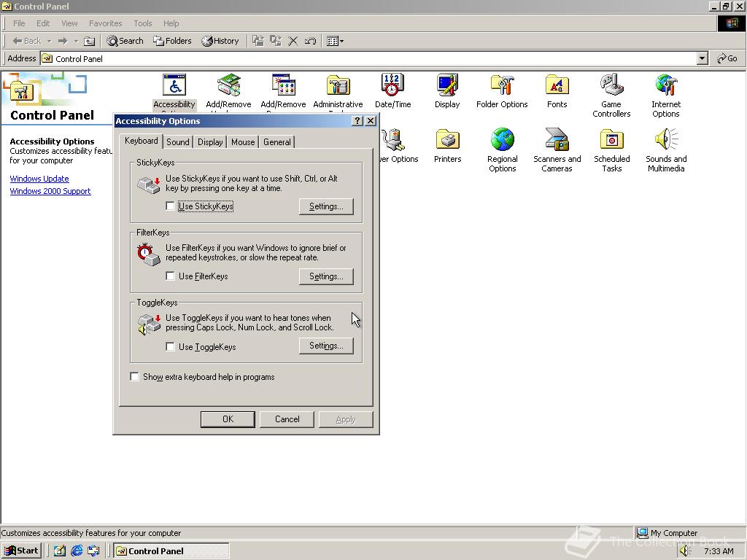This screenshot has height=560, width=747.
Task: Click the dialog's question mark help button
Action: 357,121
